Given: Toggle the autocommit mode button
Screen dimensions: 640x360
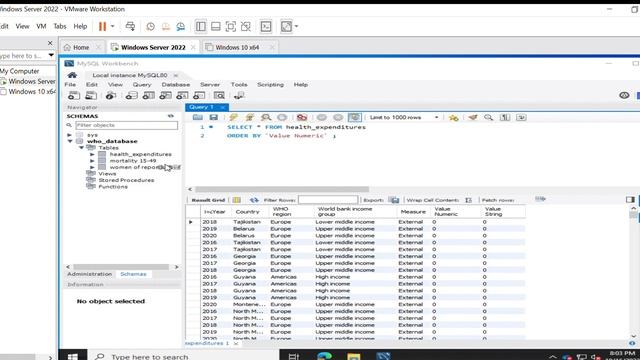Looking at the screenshot, I should coord(355,118).
